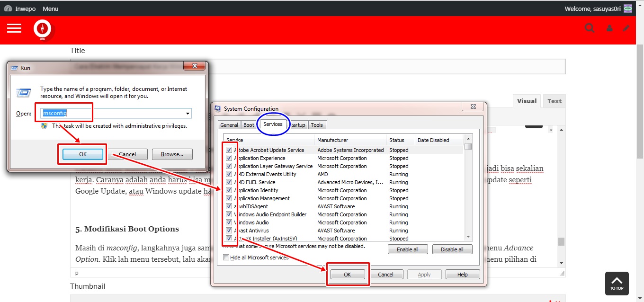
Task: Click the user profile icon in the header
Action: click(609, 28)
